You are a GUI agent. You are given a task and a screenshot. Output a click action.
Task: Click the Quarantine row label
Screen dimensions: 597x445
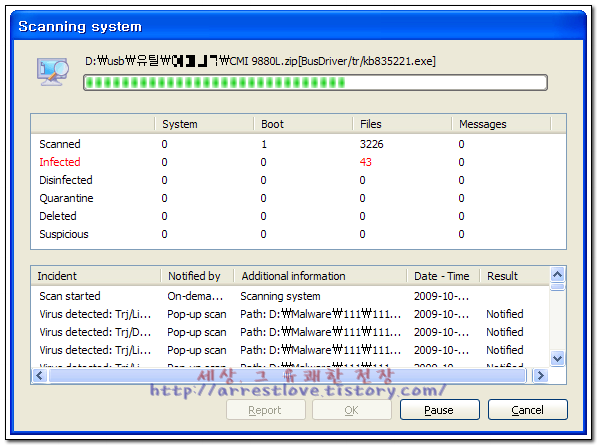66,198
